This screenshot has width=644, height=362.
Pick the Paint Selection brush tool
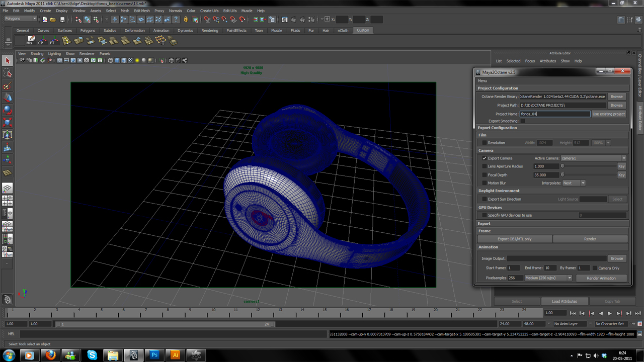(x=8, y=86)
